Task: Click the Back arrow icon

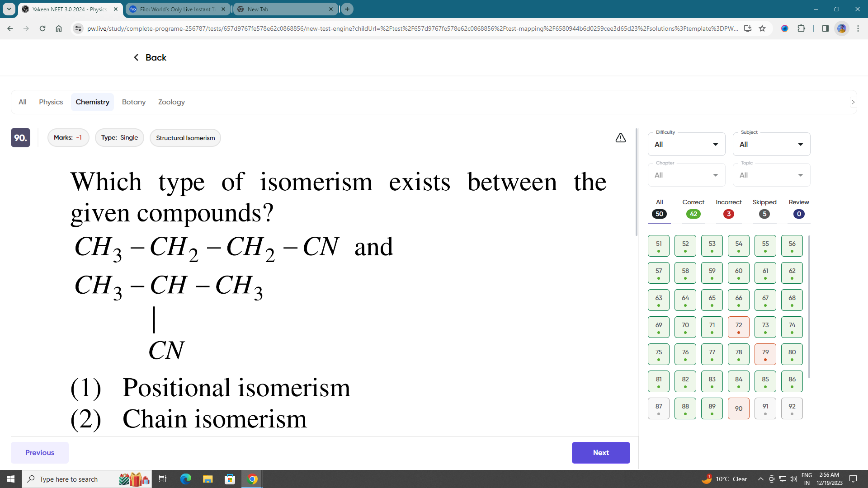Action: click(x=136, y=57)
